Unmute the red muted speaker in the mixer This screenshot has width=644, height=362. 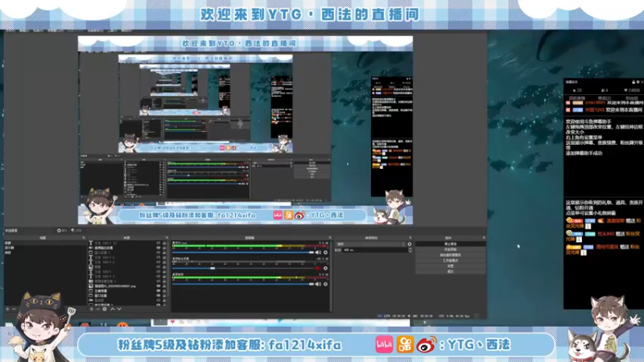(x=318, y=269)
